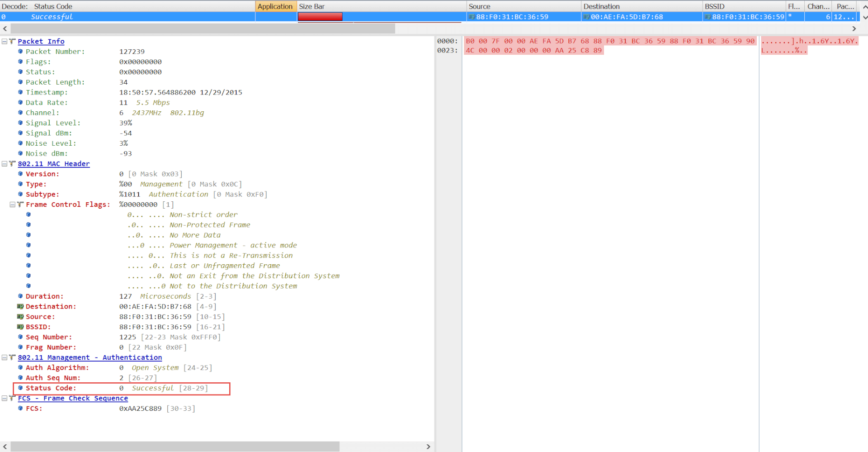This screenshot has width=868, height=452.
Task: Select the Application column header
Action: click(275, 6)
